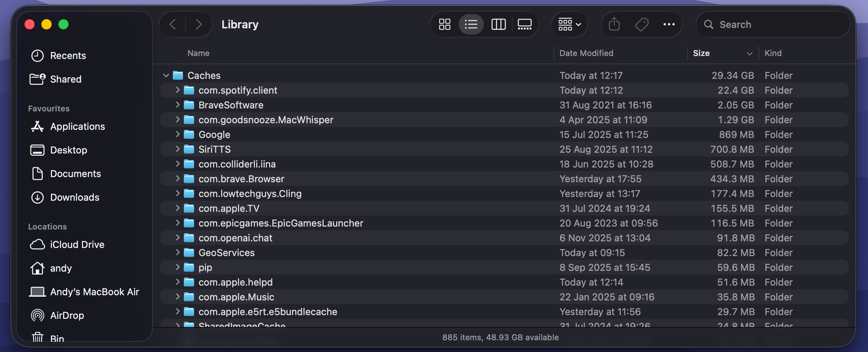The image size is (868, 352).
Task: Switch to column view
Action: pyautogui.click(x=498, y=24)
